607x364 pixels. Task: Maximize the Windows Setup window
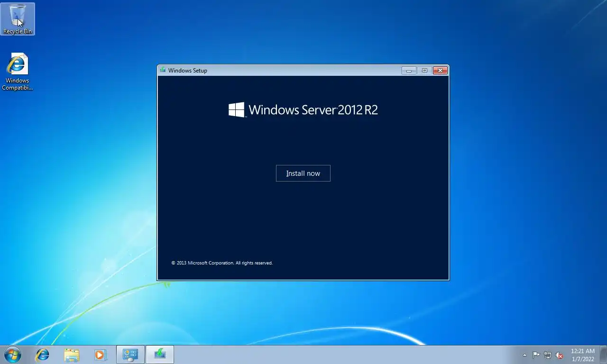(x=424, y=71)
